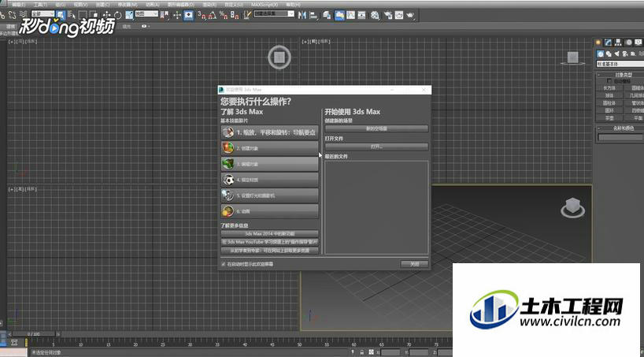Click the empty recent files list
This screenshot has height=357, width=644.
(376, 207)
